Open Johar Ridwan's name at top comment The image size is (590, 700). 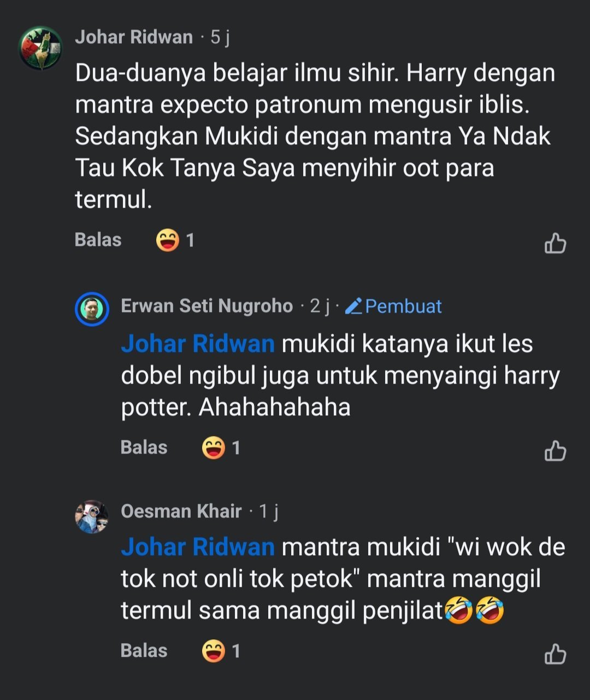(x=134, y=37)
